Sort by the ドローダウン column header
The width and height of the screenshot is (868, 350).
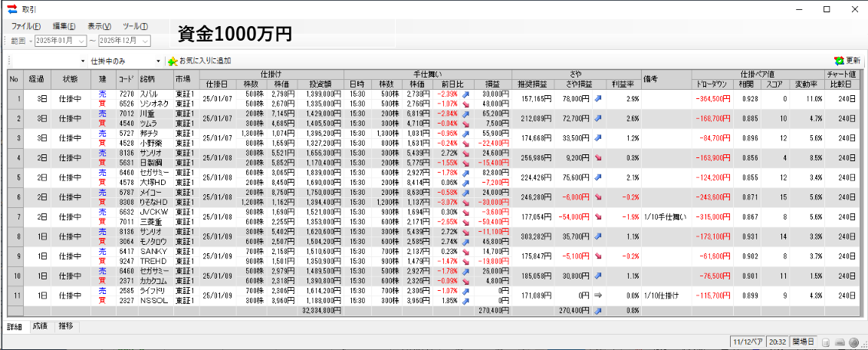[711, 84]
